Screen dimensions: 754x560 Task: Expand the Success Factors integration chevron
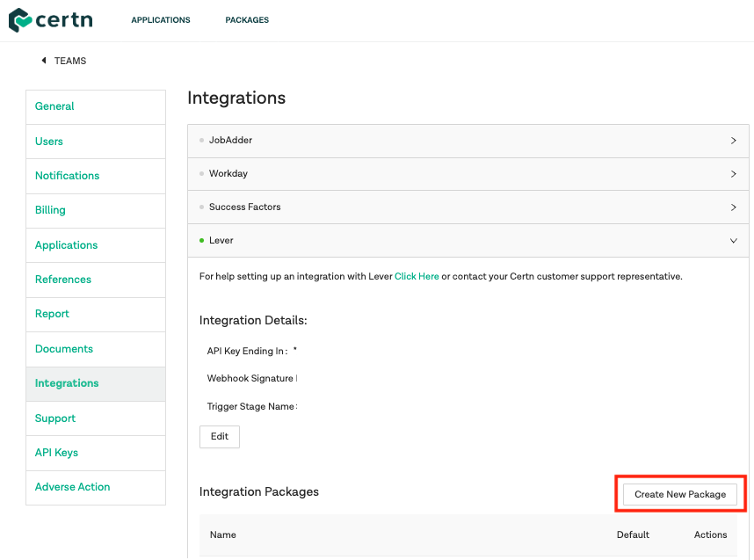coord(733,207)
